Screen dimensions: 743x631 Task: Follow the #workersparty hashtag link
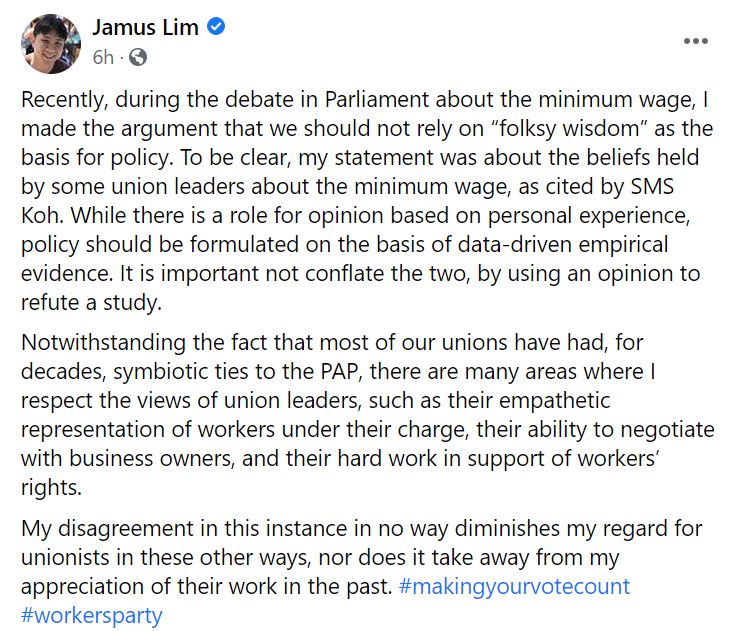coord(91,614)
